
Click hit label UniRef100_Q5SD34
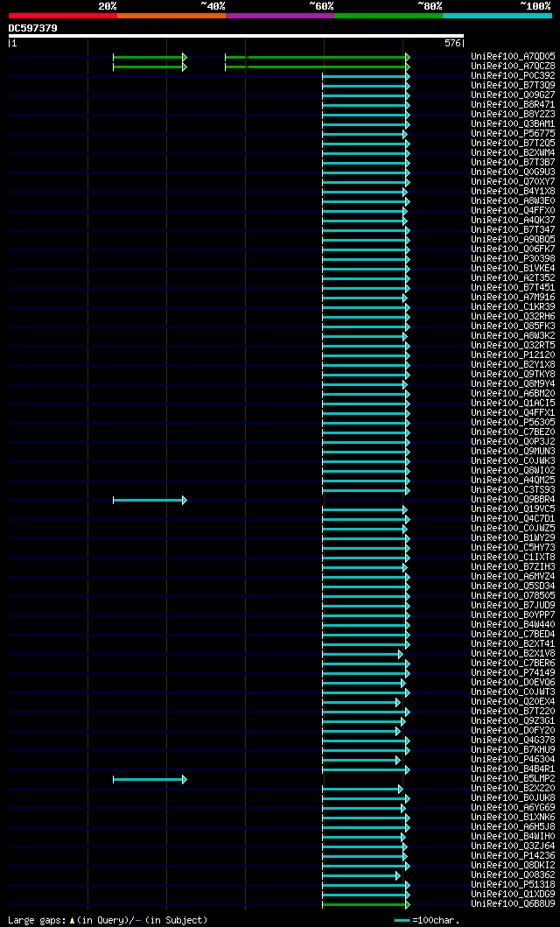[x=513, y=586]
